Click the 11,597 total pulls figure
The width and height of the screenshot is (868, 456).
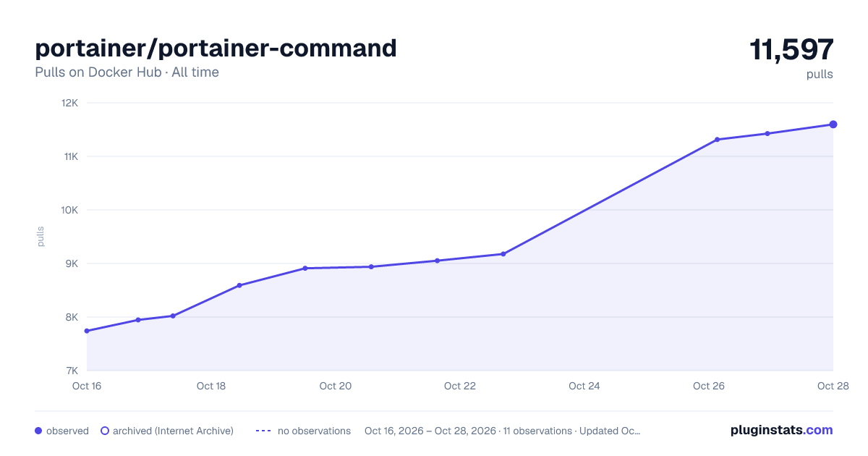pos(791,49)
